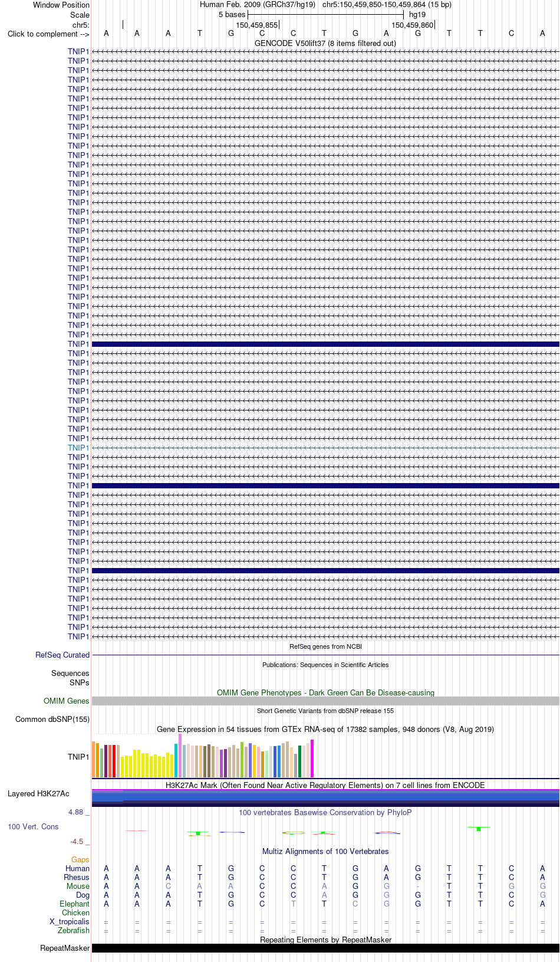Select the Zebrafish alignment row label

(x=74, y=930)
